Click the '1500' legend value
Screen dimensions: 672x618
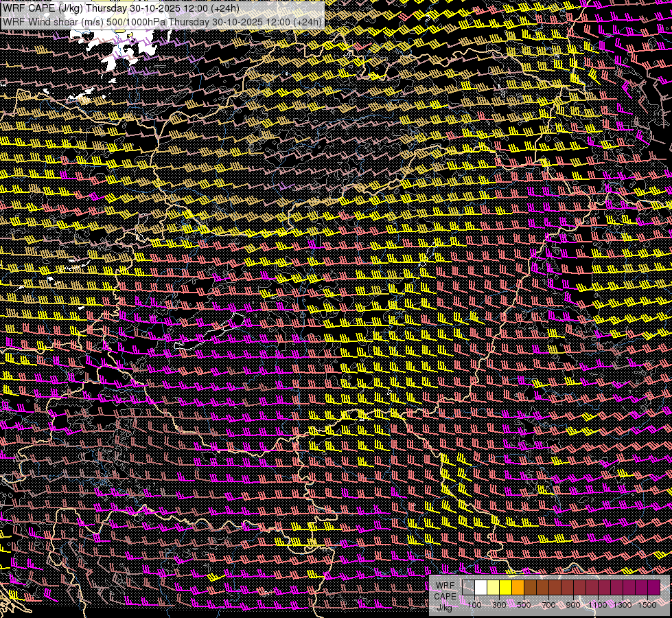pyautogui.click(x=647, y=605)
